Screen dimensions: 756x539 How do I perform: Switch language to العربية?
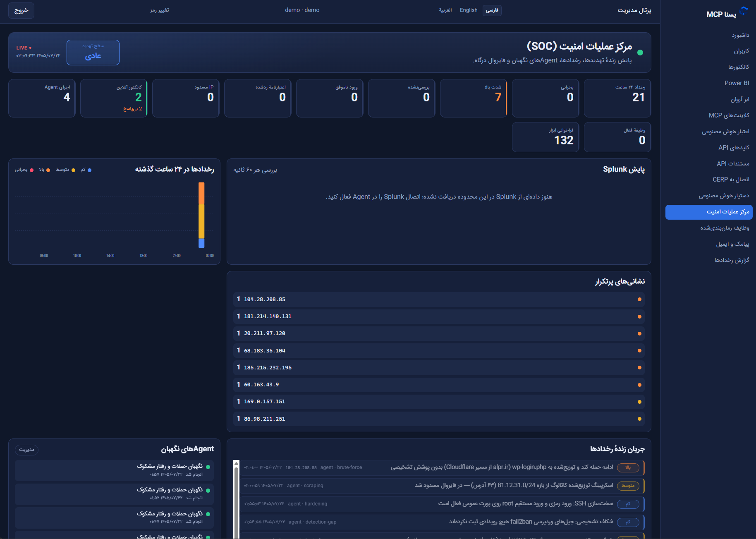[x=445, y=10]
